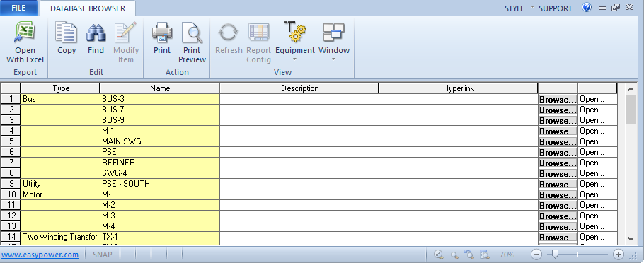Viewport: 644px width, 263px height.
Task: Click the zoom in plus button
Action: click(618, 255)
